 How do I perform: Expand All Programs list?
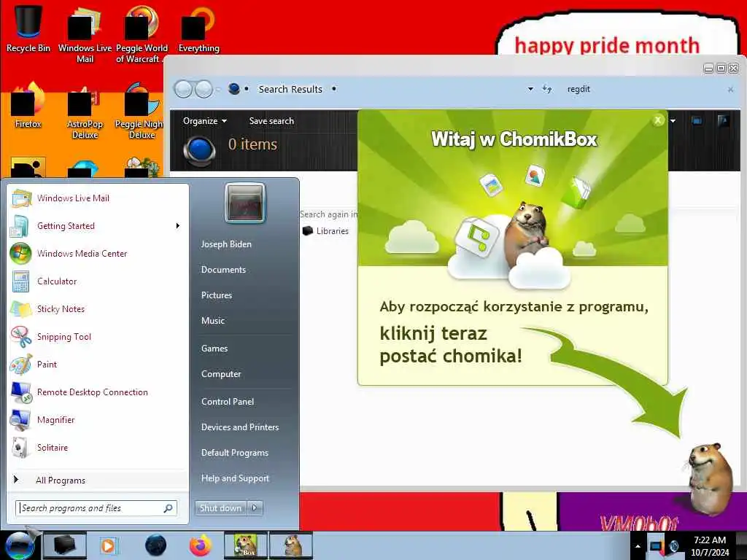[x=98, y=480]
